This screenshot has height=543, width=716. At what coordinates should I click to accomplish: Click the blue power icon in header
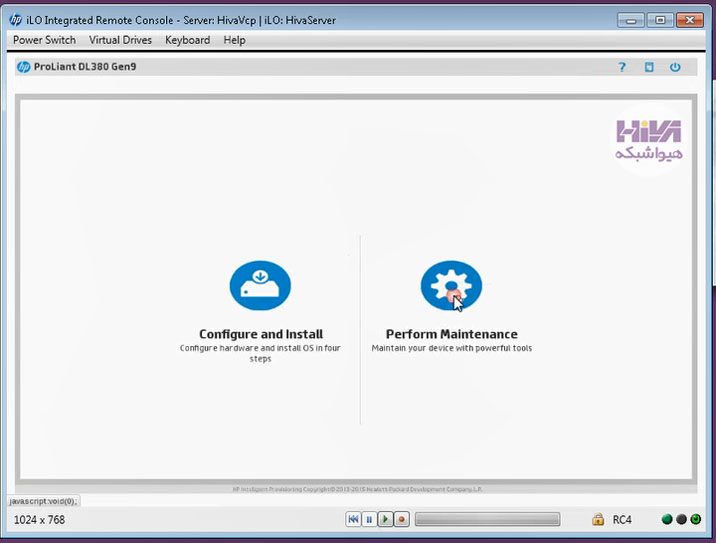click(675, 67)
